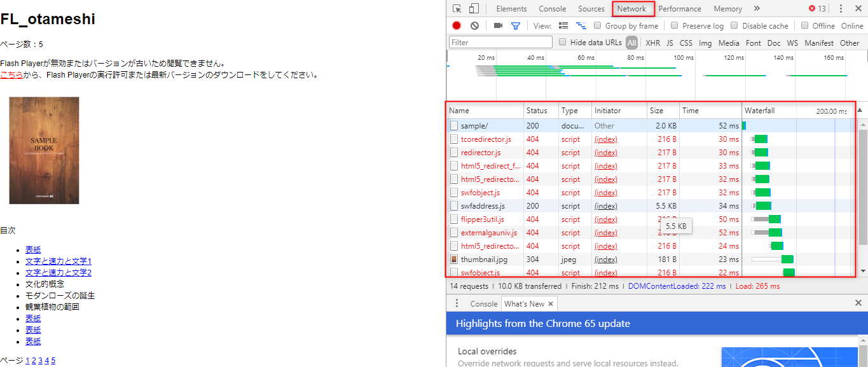Switch to the Elements tab
This screenshot has width=868, height=367.
pyautogui.click(x=511, y=9)
